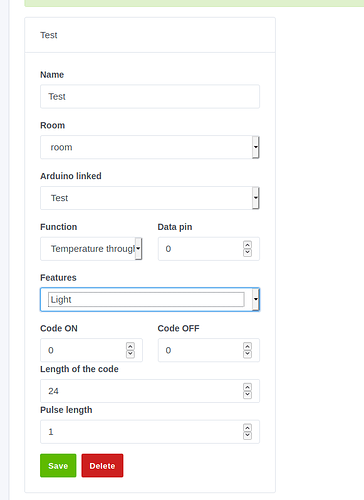The image size is (364, 500).
Task: Increase Length of the code value
Action: point(247,387)
